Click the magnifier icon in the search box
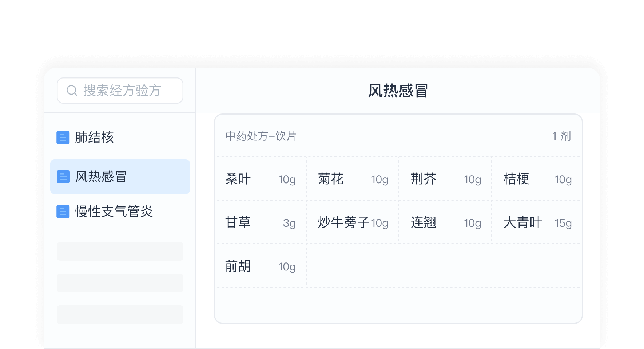 click(x=71, y=91)
